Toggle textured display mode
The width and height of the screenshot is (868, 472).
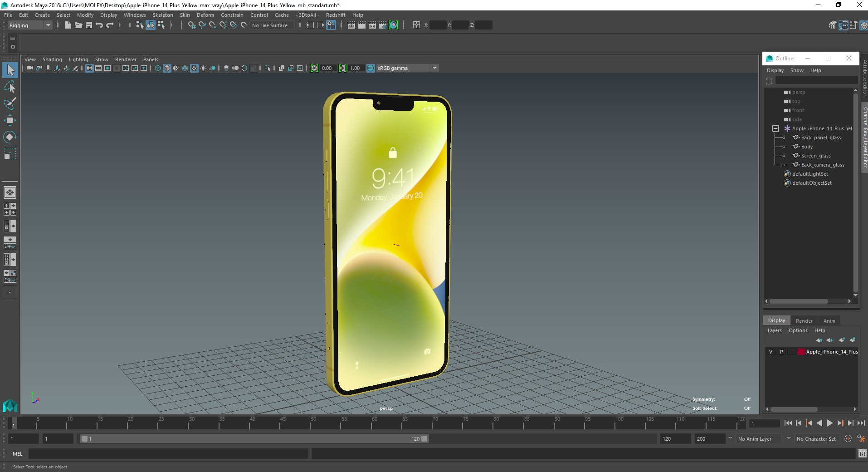(194, 68)
